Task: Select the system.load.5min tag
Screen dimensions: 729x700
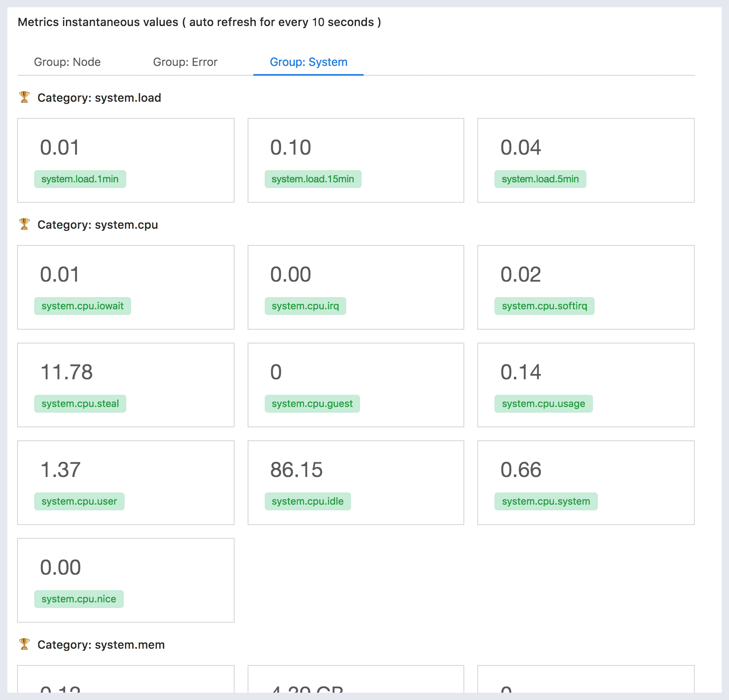Action: tap(540, 179)
